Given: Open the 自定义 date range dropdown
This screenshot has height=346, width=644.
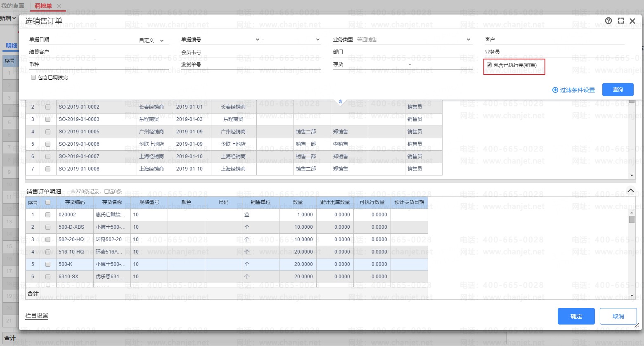Looking at the screenshot, I should (x=151, y=40).
